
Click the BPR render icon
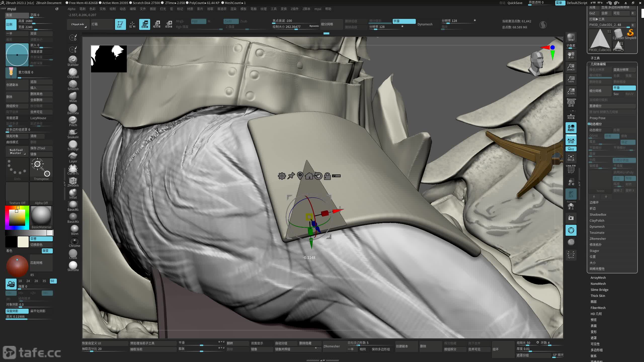571,37
